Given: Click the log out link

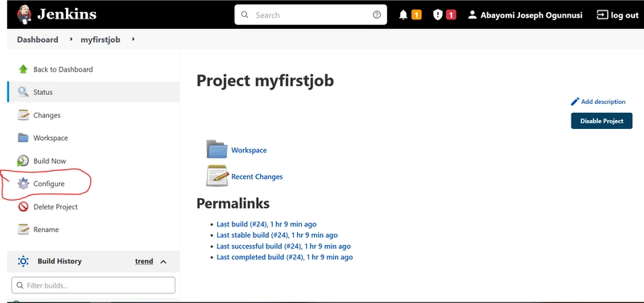Looking at the screenshot, I should (x=625, y=15).
